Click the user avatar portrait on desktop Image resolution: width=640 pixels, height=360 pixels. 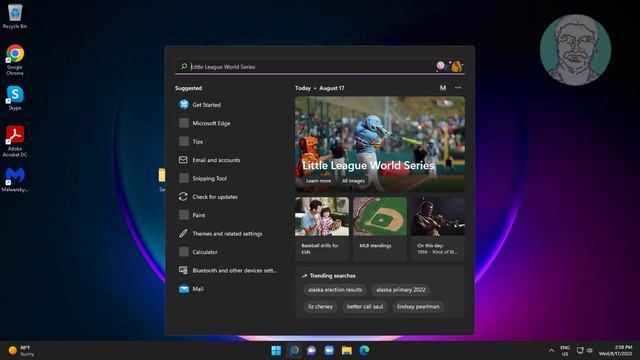click(x=575, y=50)
